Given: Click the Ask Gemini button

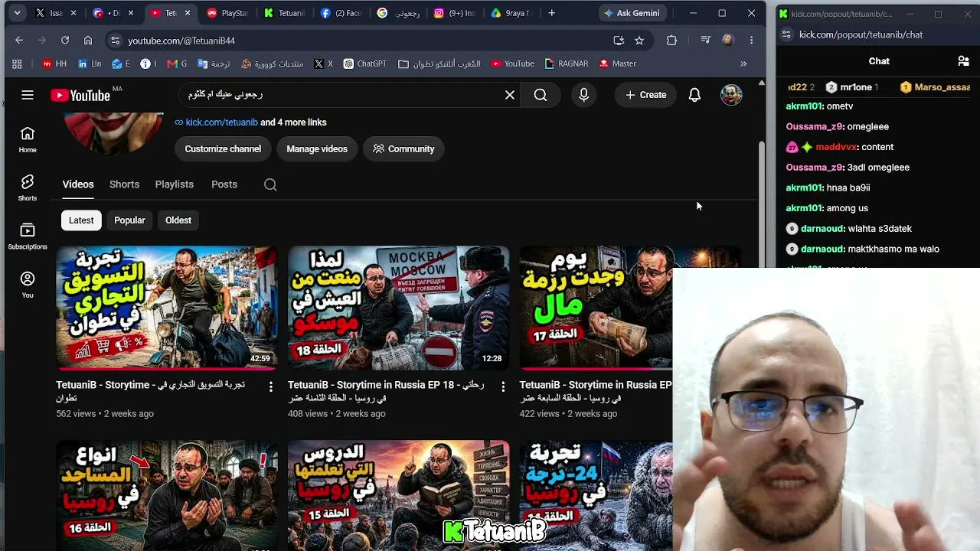Looking at the screenshot, I should [x=632, y=13].
